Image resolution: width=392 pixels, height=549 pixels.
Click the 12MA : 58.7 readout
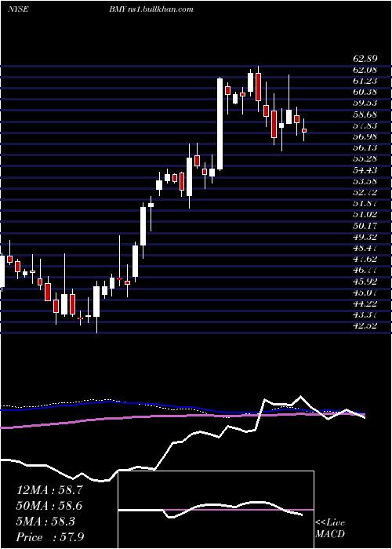49,490
